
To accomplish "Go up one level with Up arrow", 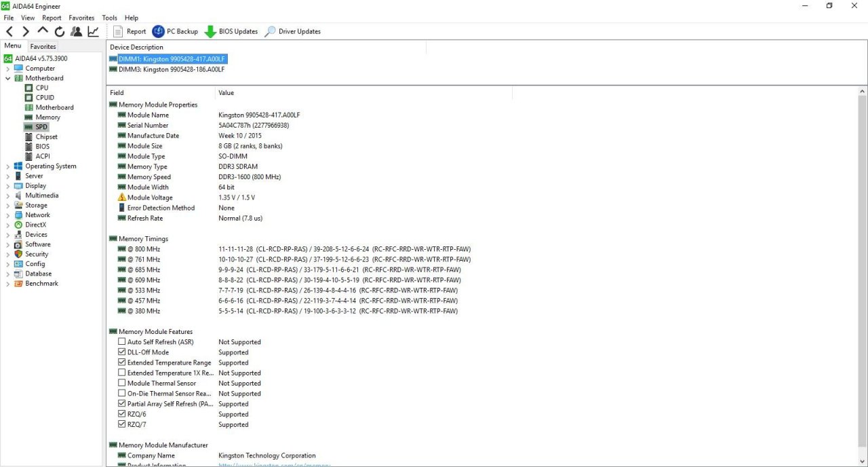I will (43, 31).
